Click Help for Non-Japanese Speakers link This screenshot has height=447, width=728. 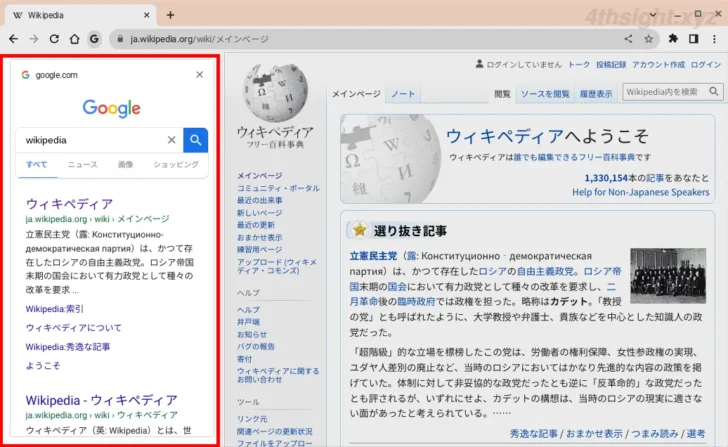pos(641,192)
